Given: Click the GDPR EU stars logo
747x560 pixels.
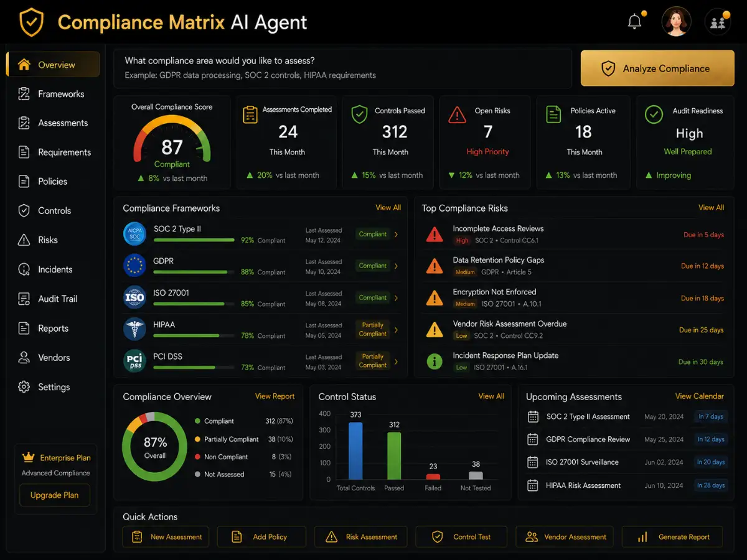Looking at the screenshot, I should point(134,266).
